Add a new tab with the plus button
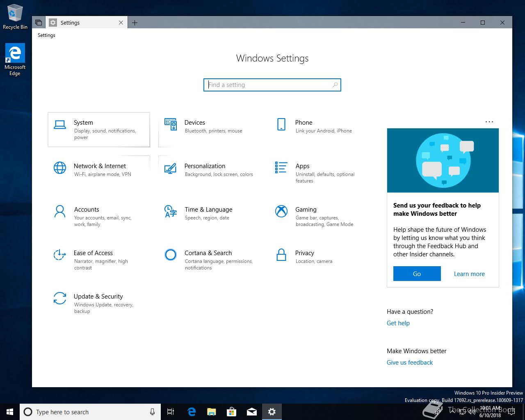Screen dimensions: 525x420 [135, 23]
